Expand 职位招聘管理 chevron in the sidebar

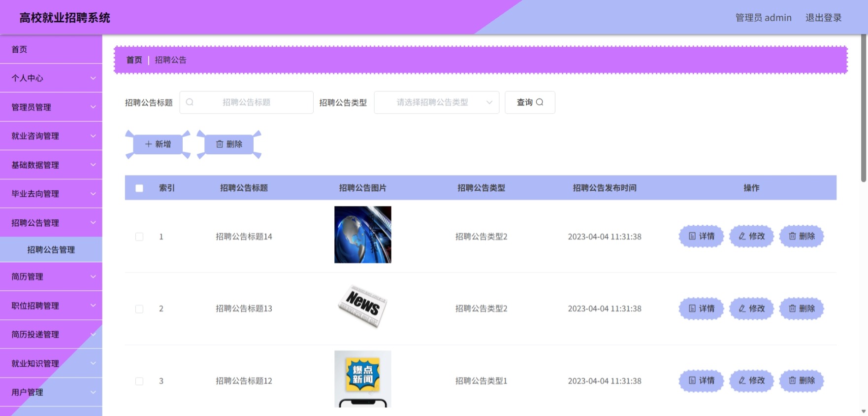pos(93,306)
